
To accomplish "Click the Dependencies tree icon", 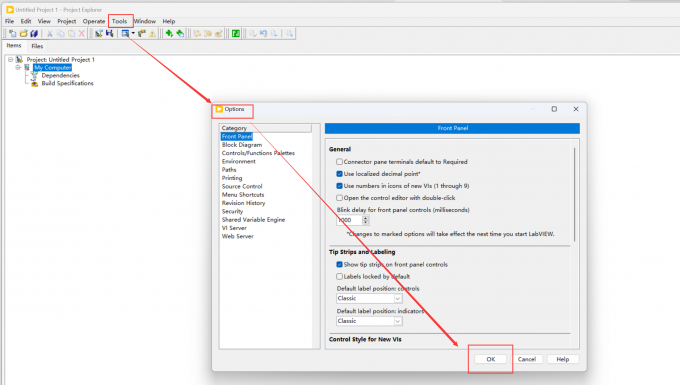I will coord(34,75).
